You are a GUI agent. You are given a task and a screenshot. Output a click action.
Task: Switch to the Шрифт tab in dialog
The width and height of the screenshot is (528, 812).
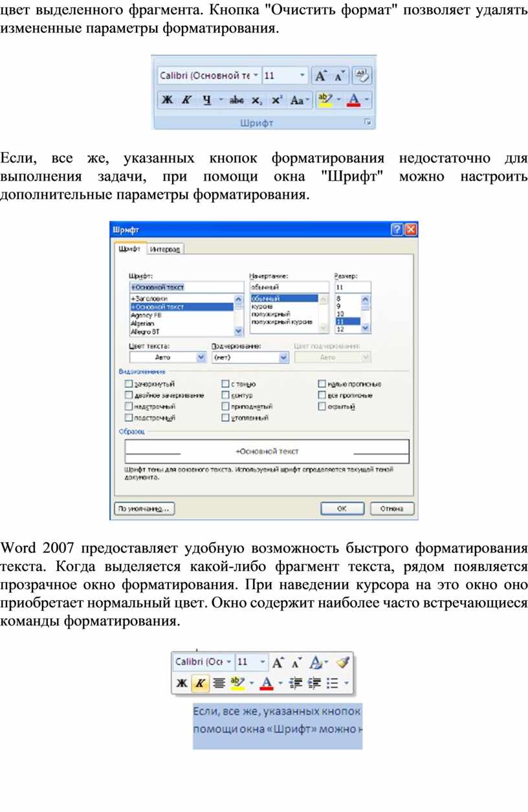(x=130, y=249)
